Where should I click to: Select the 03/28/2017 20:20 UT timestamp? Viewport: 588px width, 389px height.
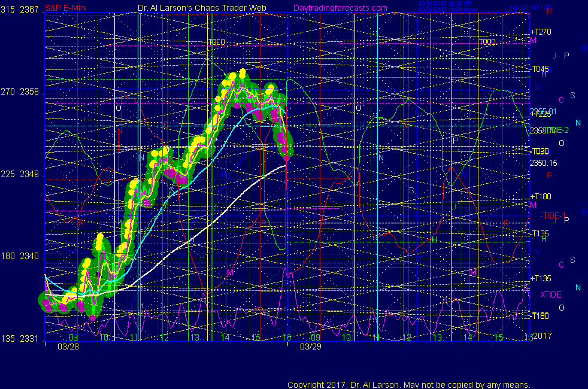pos(445,4)
